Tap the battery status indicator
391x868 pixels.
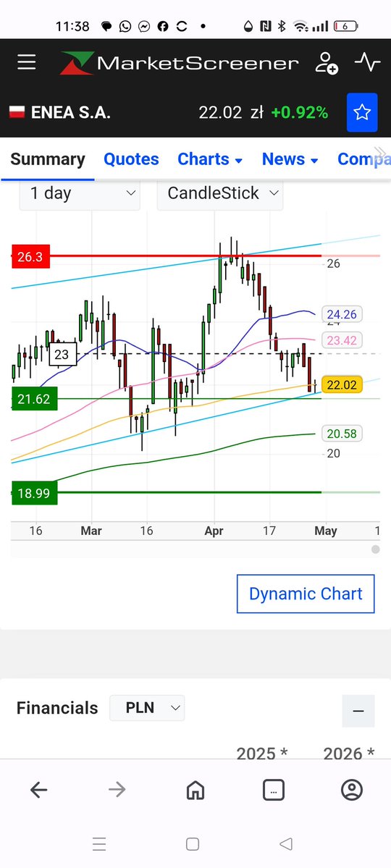click(345, 26)
